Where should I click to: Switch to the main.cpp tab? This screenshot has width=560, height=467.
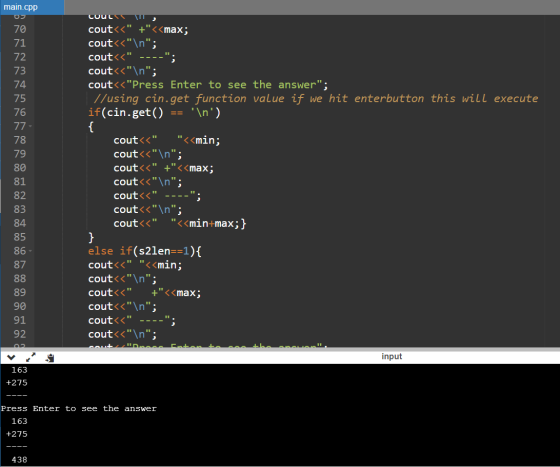point(32,7)
